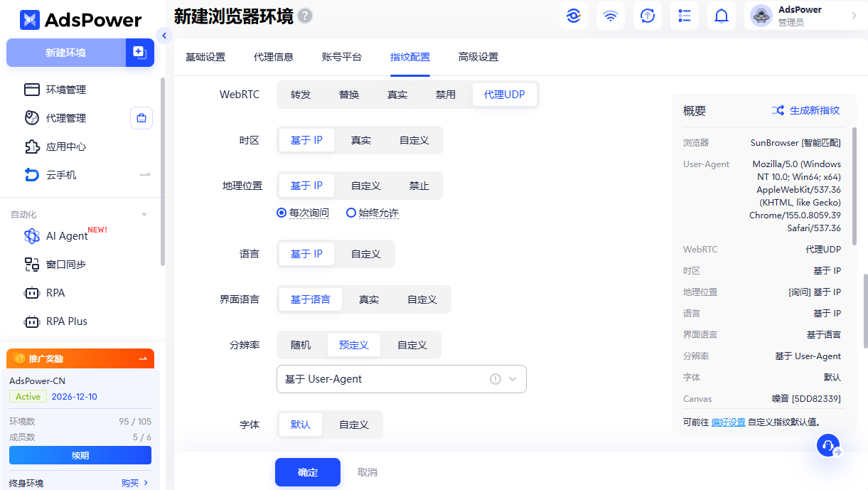Click the Wi-Fi network icon in the top bar

click(x=611, y=16)
